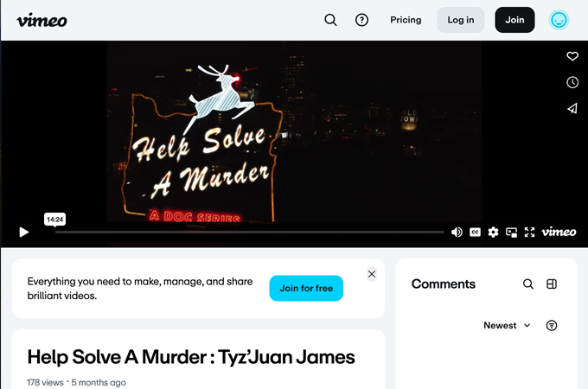
Task: Open the Newest sort dropdown
Action: [x=507, y=325]
